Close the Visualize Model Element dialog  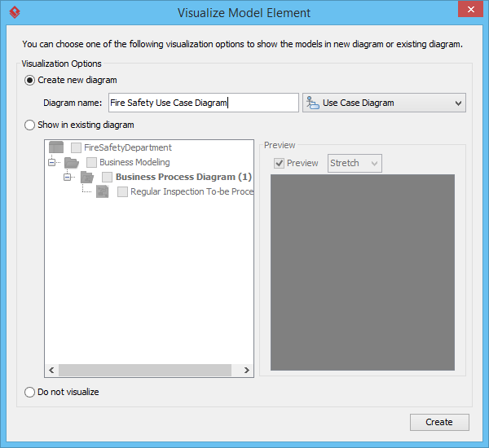click(x=470, y=9)
